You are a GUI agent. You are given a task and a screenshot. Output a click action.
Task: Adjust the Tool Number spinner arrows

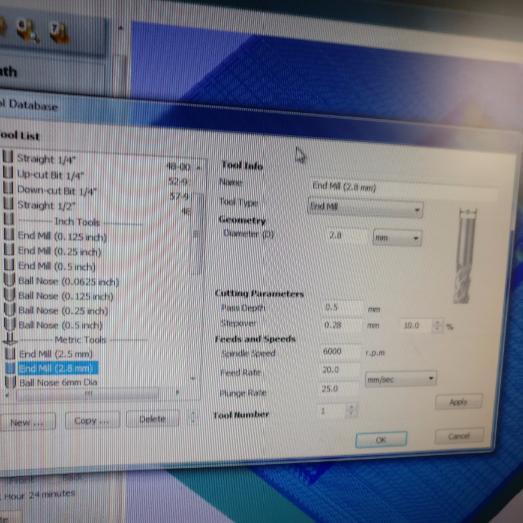[351, 410]
